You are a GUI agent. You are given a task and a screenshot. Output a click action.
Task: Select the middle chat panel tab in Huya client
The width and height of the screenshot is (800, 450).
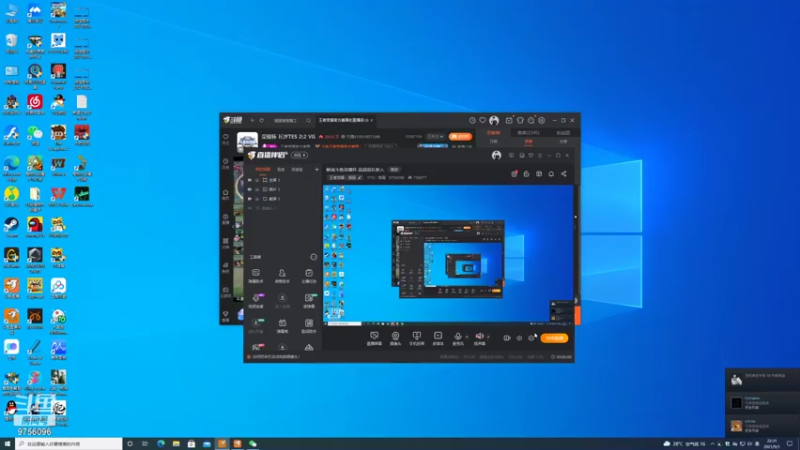tap(528, 133)
